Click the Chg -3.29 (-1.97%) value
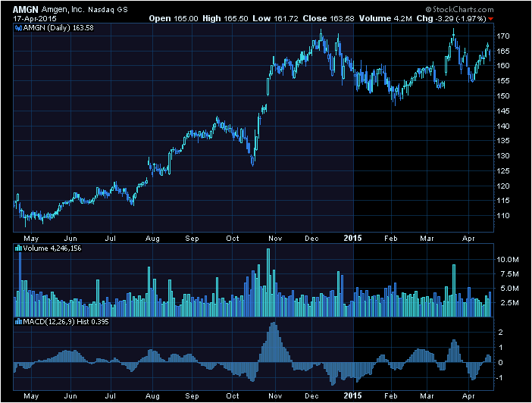 [451, 19]
